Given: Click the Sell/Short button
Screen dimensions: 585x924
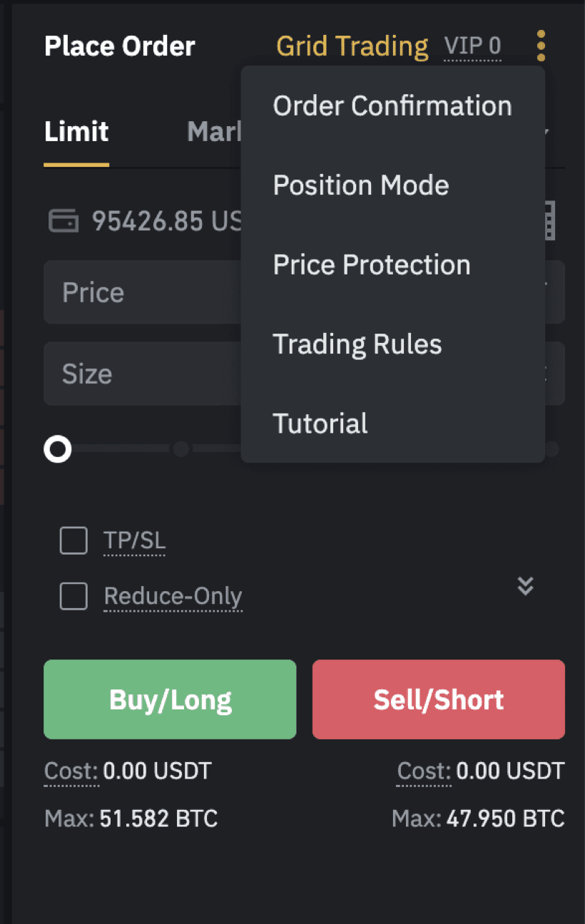Looking at the screenshot, I should point(439,699).
